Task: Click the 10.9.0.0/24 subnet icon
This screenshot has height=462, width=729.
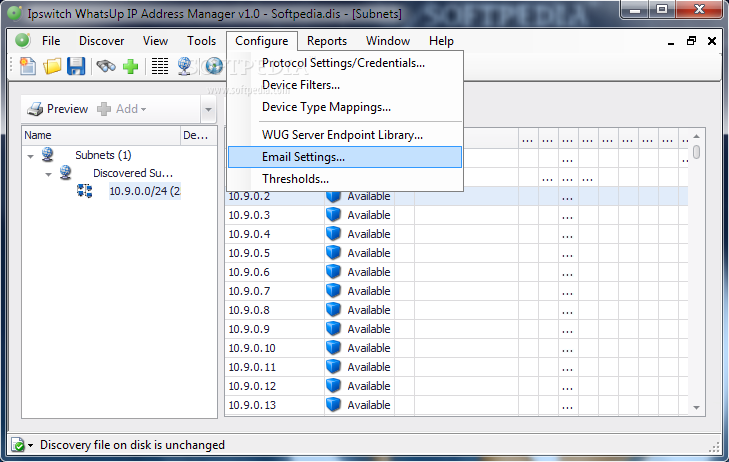Action: click(x=84, y=191)
